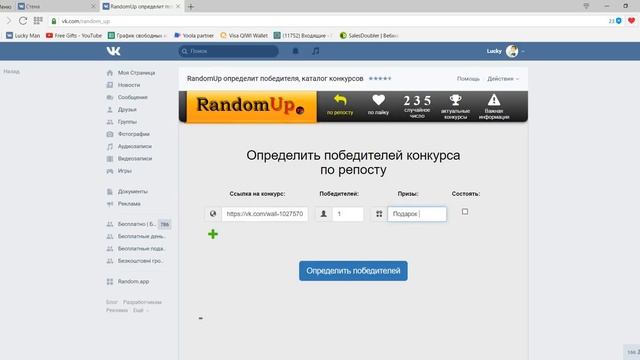The image size is (640, 360).
Task: Close the RandomUp browser tab
Action: coord(178,7)
